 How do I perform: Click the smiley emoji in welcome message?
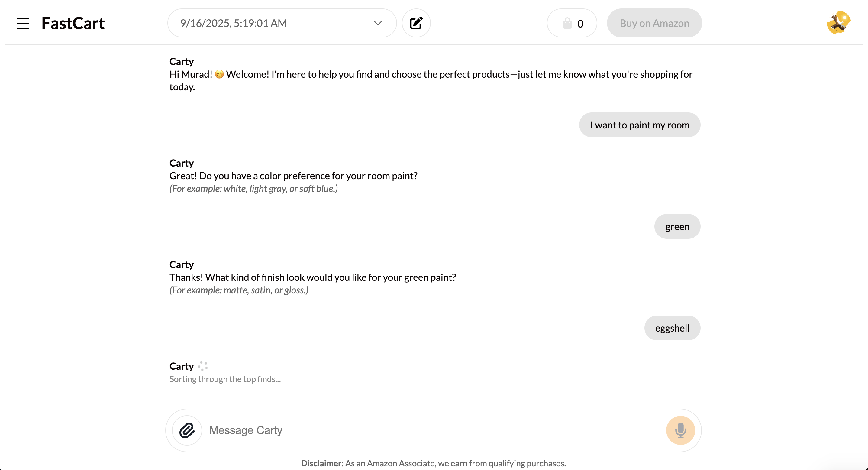[219, 74]
